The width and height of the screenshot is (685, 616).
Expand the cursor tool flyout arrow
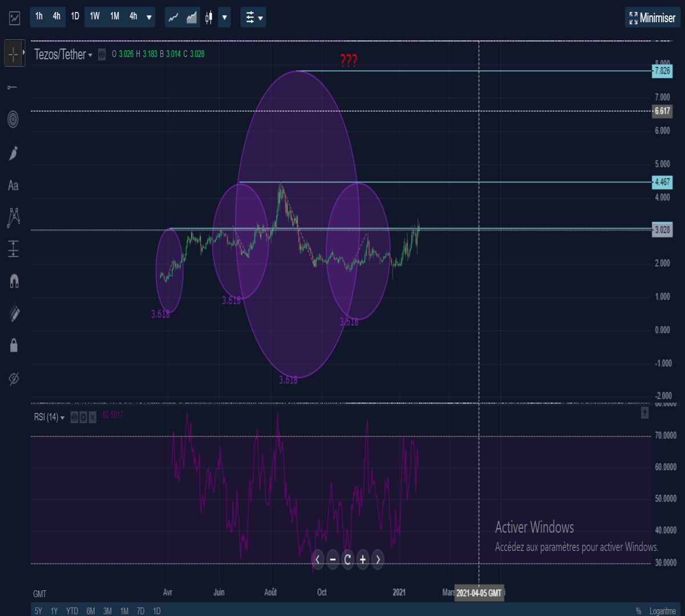coord(24,53)
